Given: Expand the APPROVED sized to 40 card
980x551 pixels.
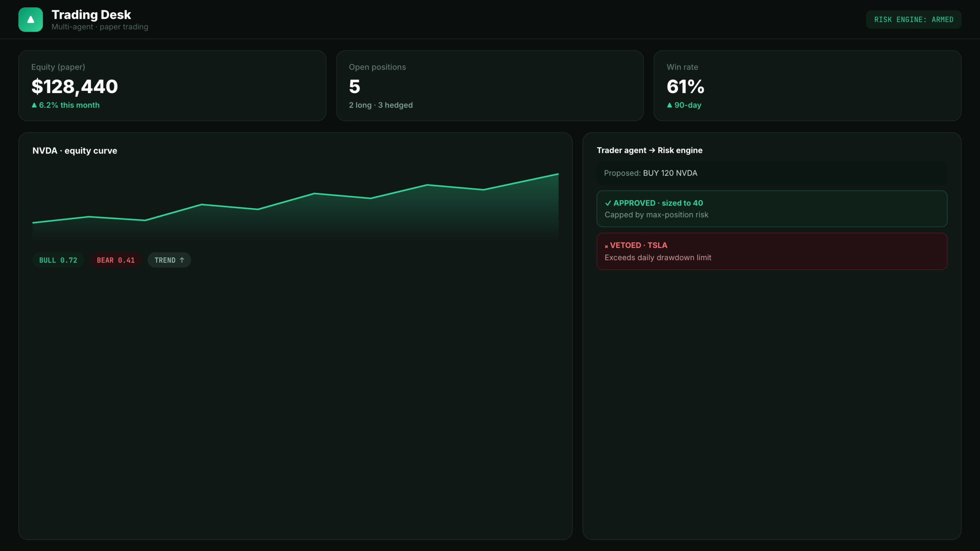Looking at the screenshot, I should tap(772, 209).
